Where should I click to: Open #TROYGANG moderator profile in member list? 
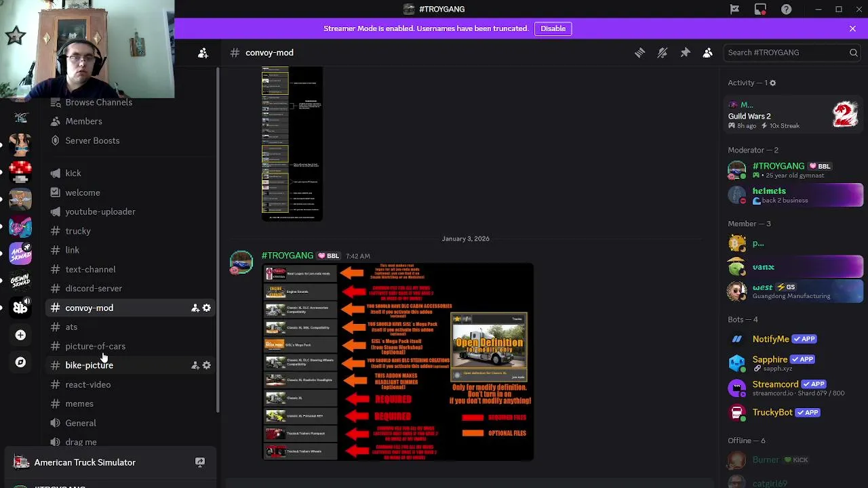tap(793, 170)
